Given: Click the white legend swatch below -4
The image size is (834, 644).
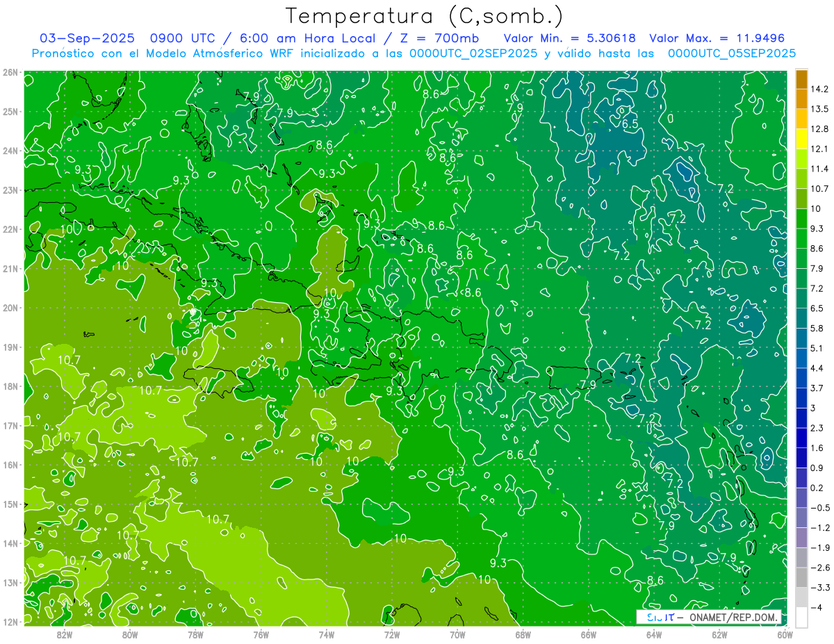Looking at the screenshot, I should pos(801,617).
